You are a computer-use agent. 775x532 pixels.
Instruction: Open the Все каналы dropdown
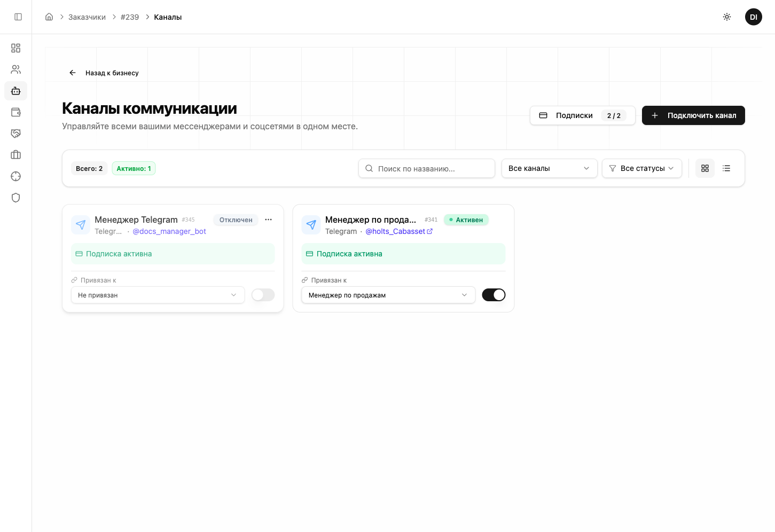[x=549, y=168]
